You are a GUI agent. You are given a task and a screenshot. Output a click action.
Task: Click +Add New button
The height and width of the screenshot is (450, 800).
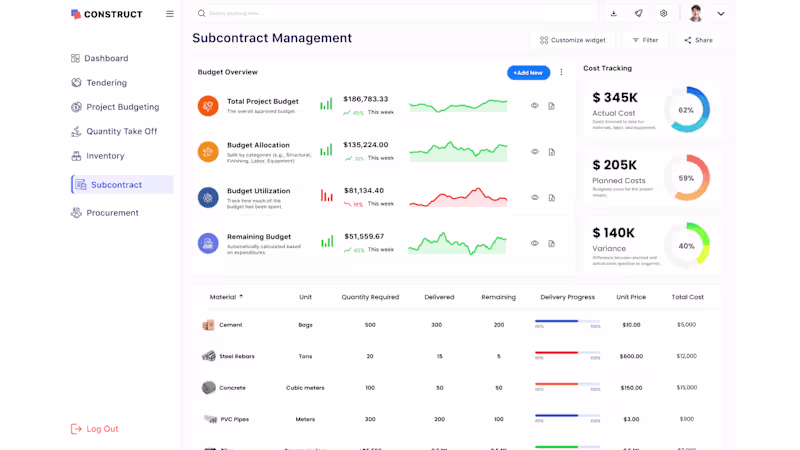[529, 72]
